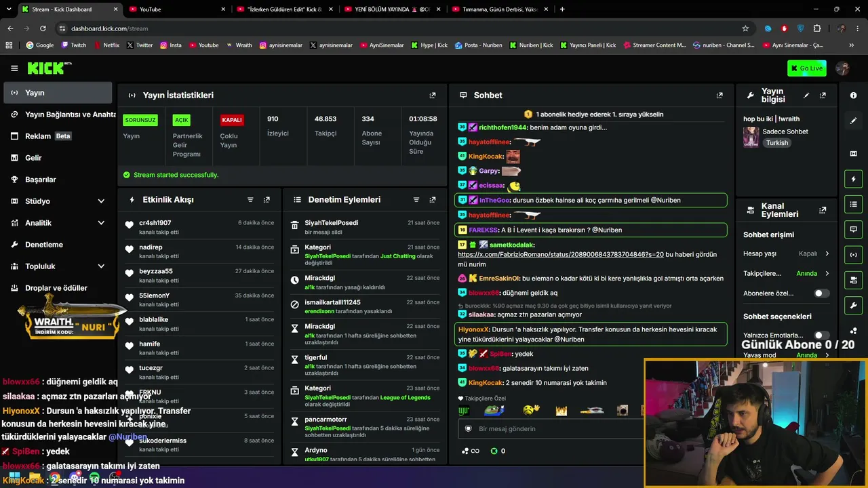Reload the dashboard page
This screenshot has width=868, height=488.
(x=43, y=28)
